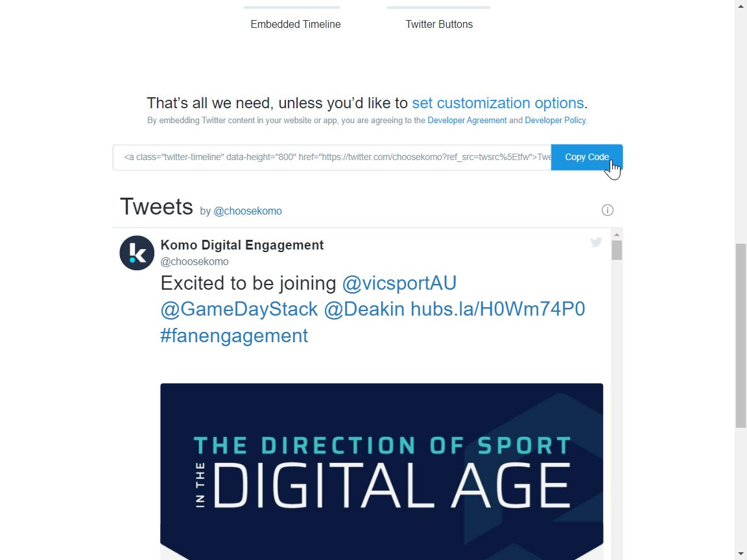The image size is (747, 560).
Task: Select the Embedded Timeline option
Action: coord(295,24)
